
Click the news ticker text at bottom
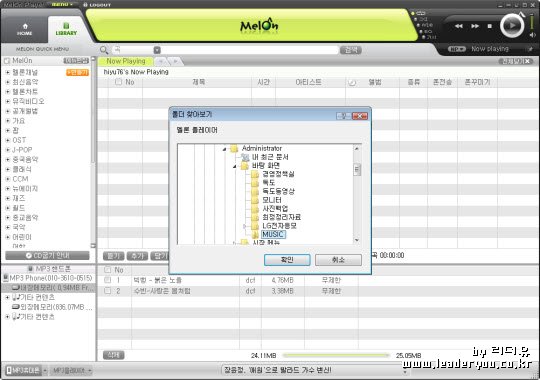278,370
